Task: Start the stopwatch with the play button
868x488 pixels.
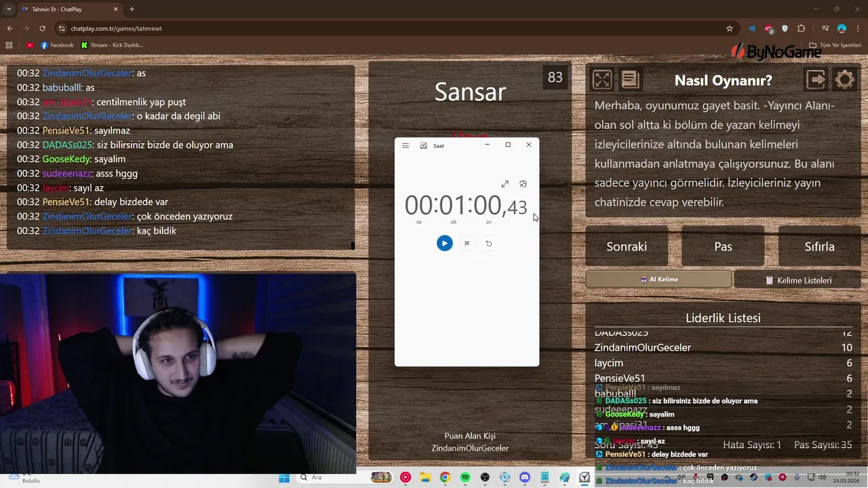Action: tap(444, 243)
